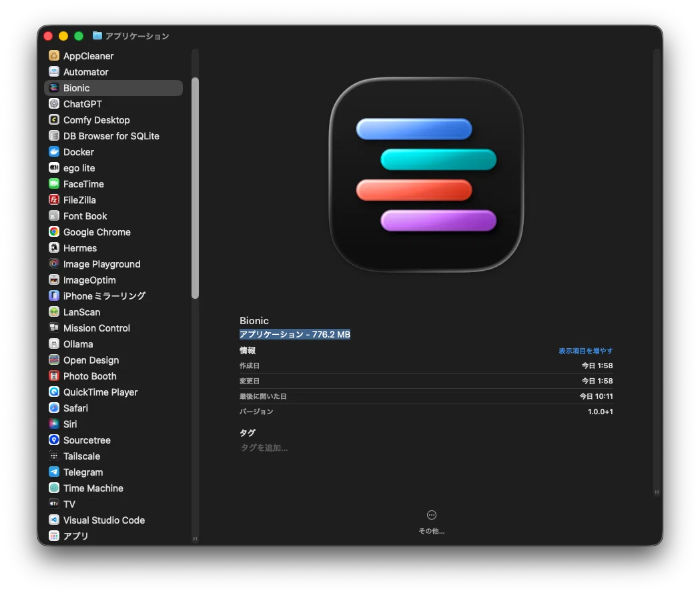The image size is (700, 595).
Task: Select the Photo Booth icon
Action: (54, 376)
